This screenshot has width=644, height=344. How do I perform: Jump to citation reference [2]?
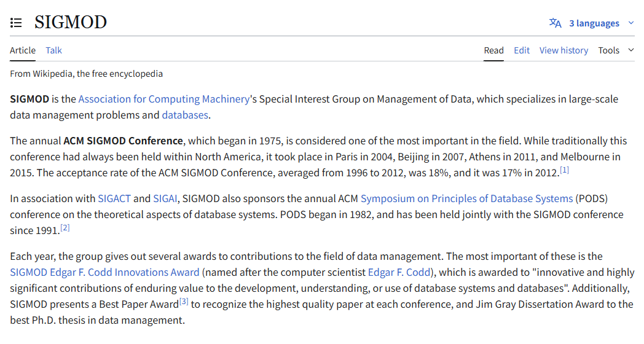tap(65, 228)
